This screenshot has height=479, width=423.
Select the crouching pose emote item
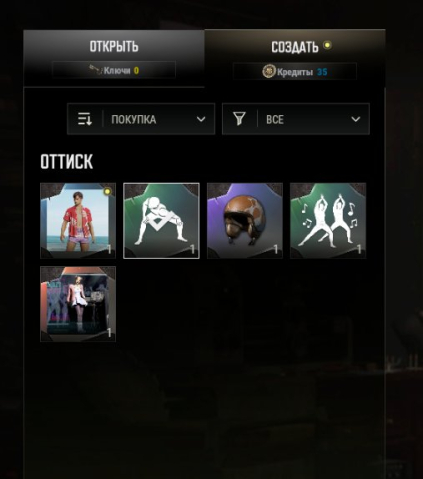(x=161, y=221)
